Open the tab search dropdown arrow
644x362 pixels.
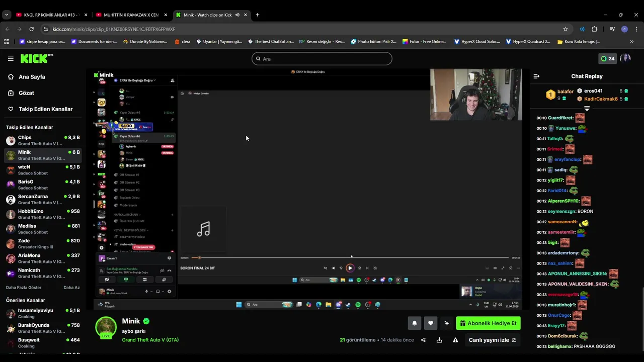(x=6, y=15)
